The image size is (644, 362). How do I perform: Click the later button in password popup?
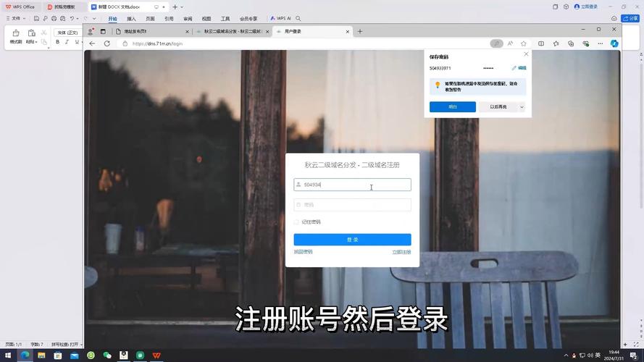click(x=498, y=106)
